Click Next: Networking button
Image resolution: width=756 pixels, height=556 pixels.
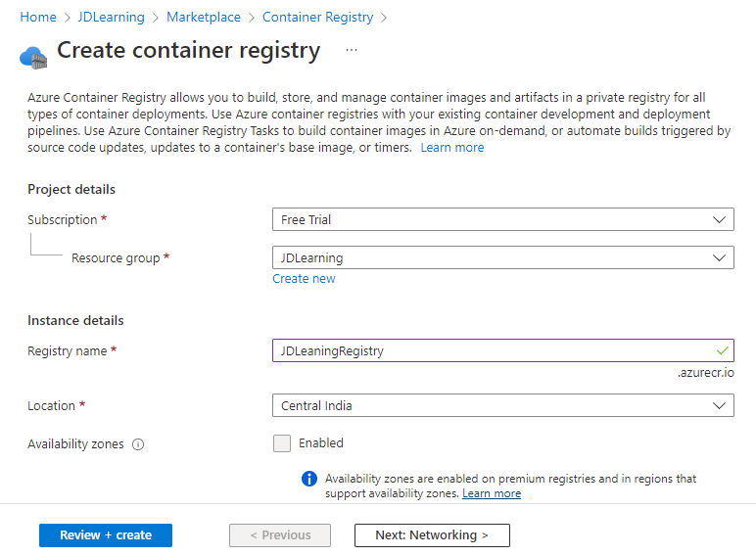click(432, 535)
